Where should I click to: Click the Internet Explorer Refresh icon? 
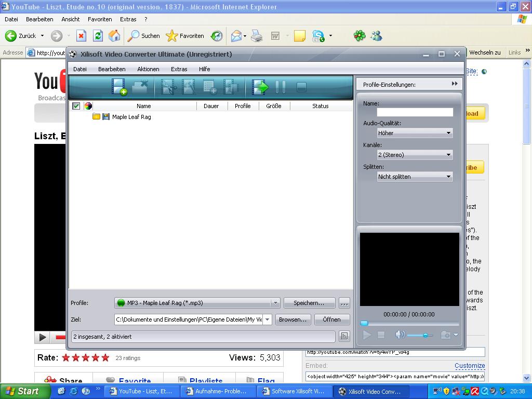coord(98,36)
